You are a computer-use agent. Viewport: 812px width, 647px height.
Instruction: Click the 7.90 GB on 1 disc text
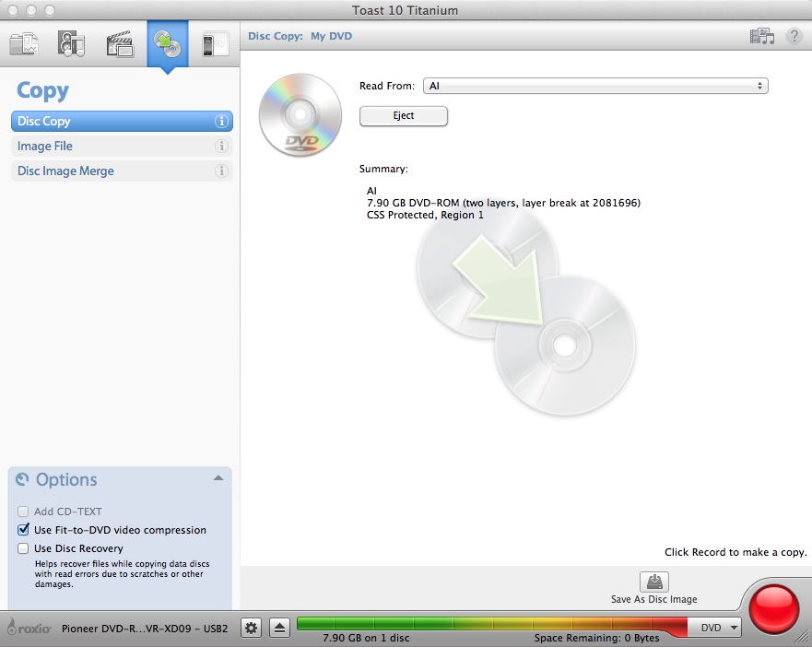coord(366,638)
